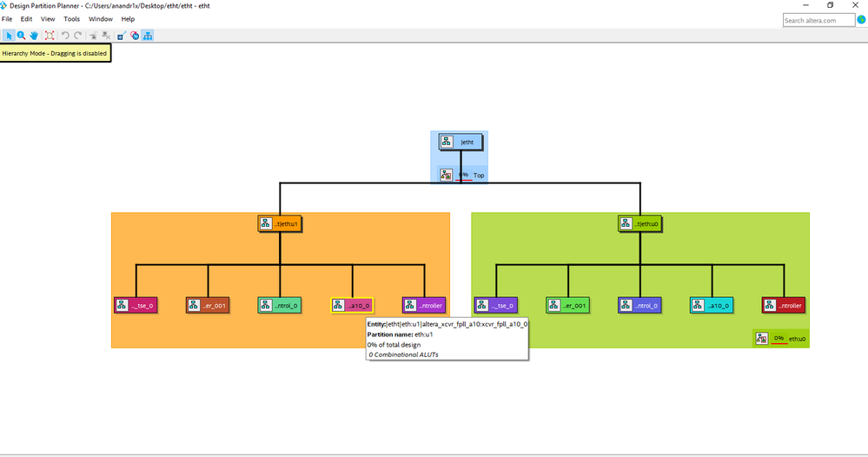This screenshot has height=457, width=868.
Task: Click the view connections toolbar icon
Action: (x=122, y=36)
